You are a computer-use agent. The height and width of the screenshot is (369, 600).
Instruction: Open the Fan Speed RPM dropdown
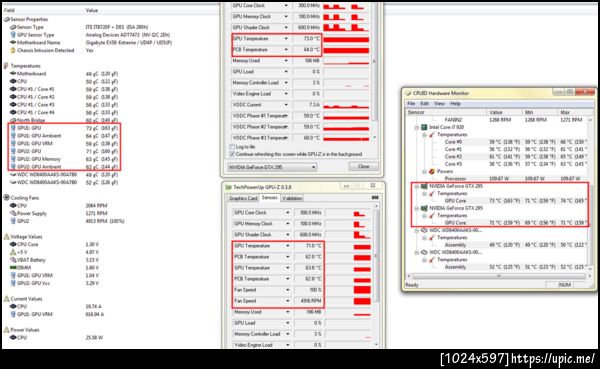[288, 301]
